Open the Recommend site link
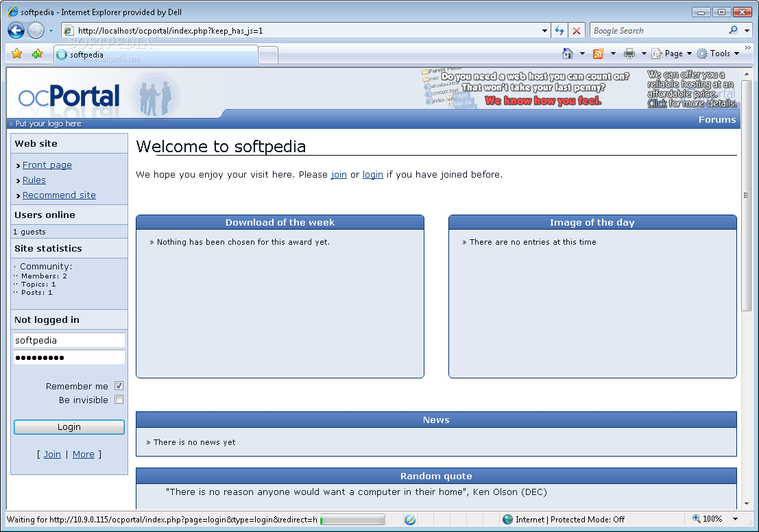Screen dimensions: 759x532 pyautogui.click(x=59, y=195)
